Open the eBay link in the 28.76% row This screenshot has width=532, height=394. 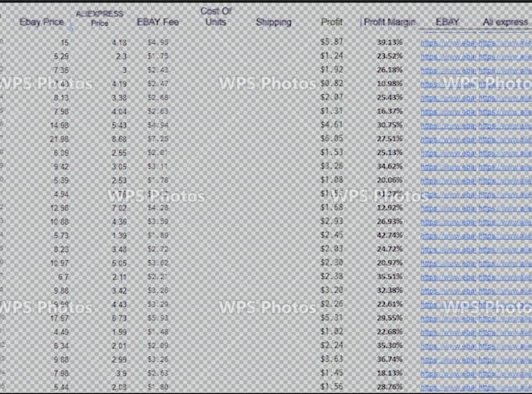pyautogui.click(x=448, y=387)
